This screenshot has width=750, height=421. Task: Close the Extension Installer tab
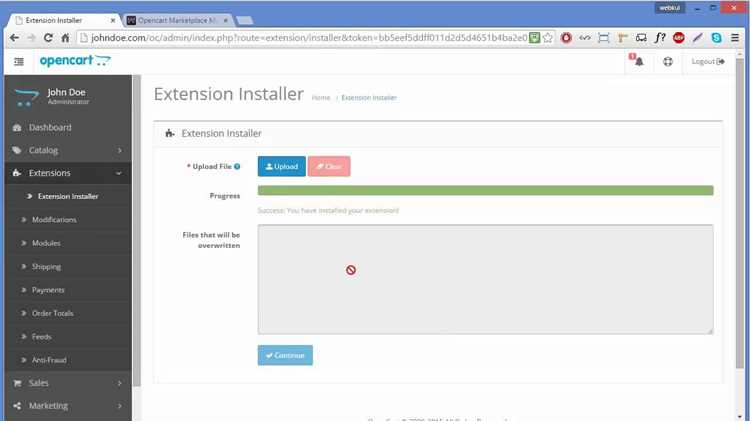(113, 20)
